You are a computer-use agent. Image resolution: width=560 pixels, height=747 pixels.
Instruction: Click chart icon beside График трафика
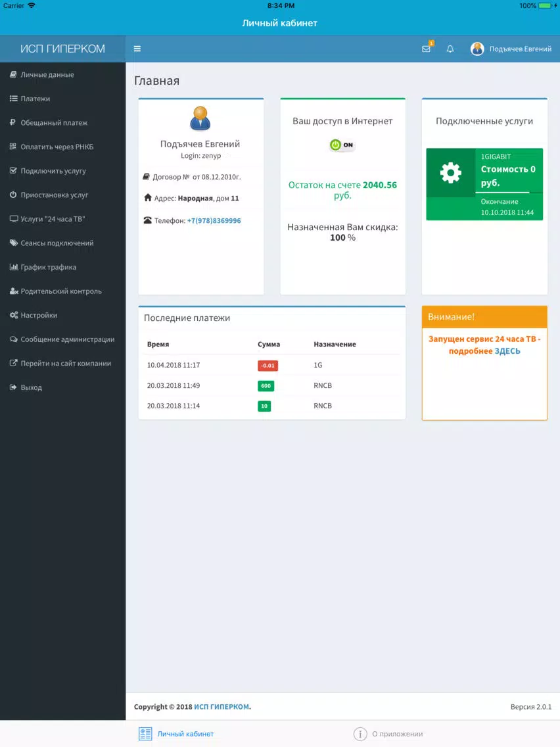point(14,267)
